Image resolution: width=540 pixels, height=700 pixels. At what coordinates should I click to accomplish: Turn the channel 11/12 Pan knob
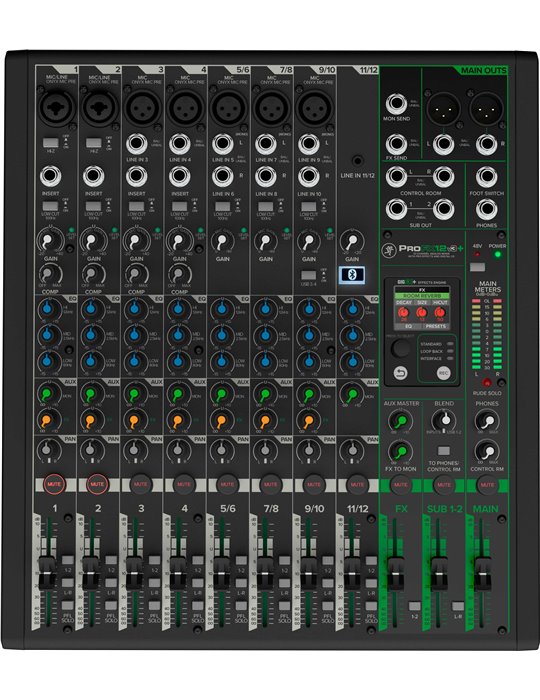(x=351, y=450)
